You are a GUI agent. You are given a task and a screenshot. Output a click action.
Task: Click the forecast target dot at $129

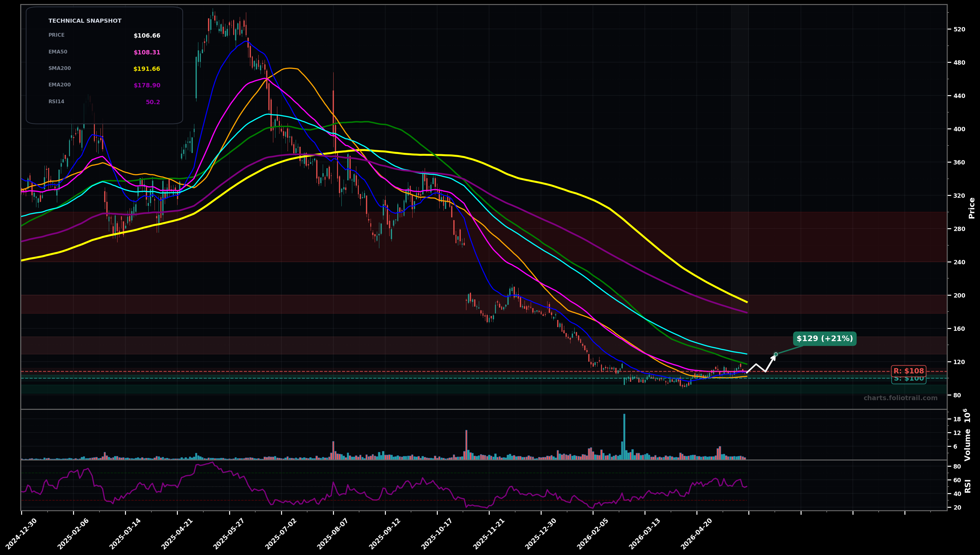tap(776, 354)
